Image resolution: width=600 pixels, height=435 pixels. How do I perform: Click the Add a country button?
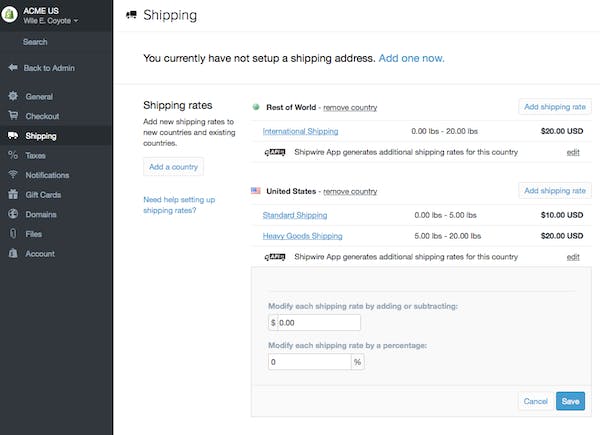pyautogui.click(x=173, y=166)
